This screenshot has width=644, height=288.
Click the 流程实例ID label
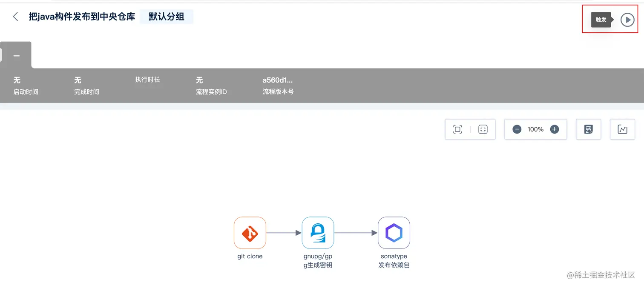click(x=211, y=91)
